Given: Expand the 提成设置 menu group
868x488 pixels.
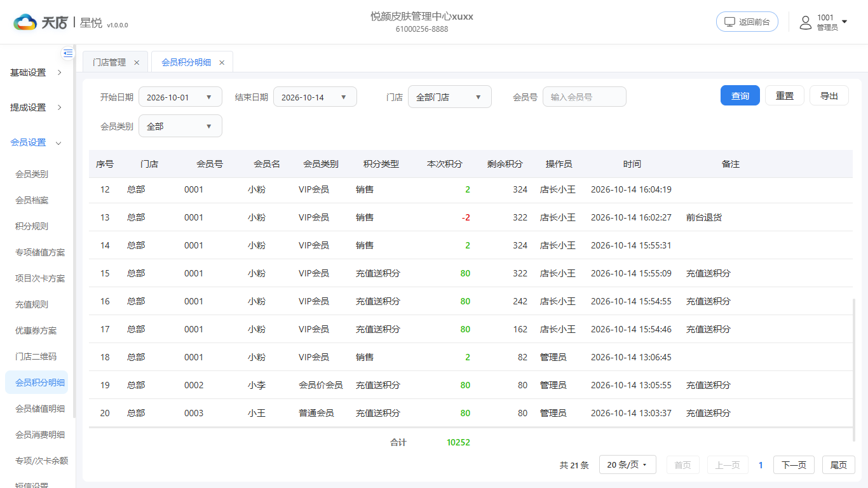Looking at the screenshot, I should [x=36, y=107].
